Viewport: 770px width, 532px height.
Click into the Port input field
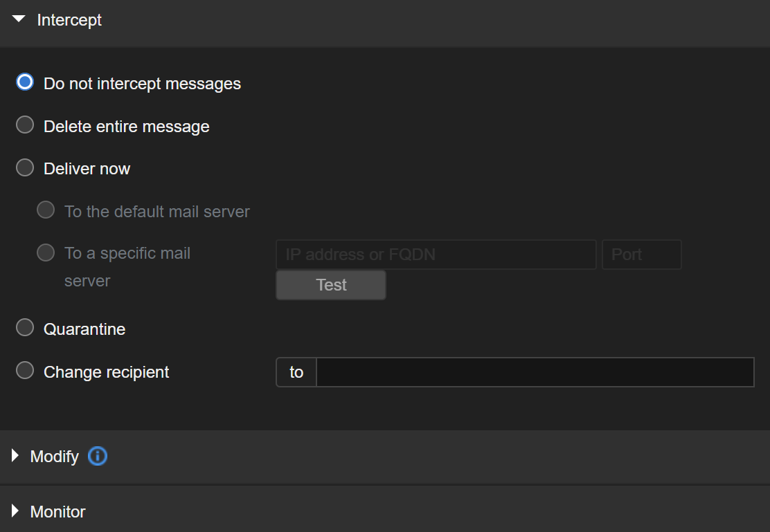click(641, 255)
